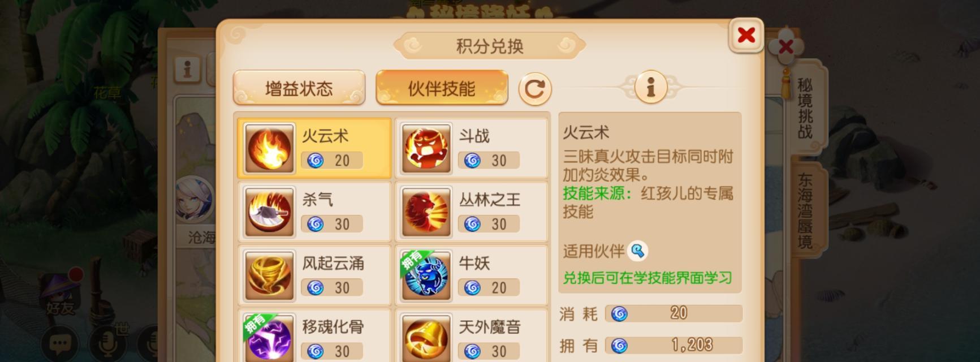Close the 积分兑换 exchange panel

pos(746,36)
